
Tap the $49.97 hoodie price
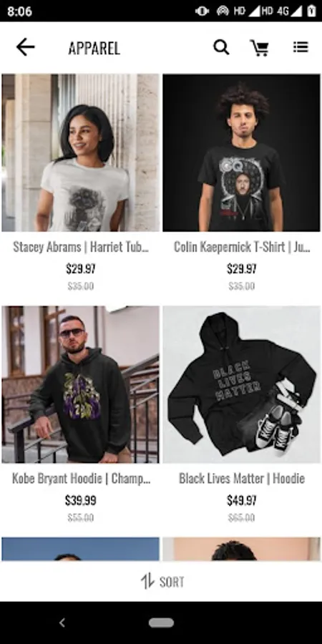[x=242, y=500]
